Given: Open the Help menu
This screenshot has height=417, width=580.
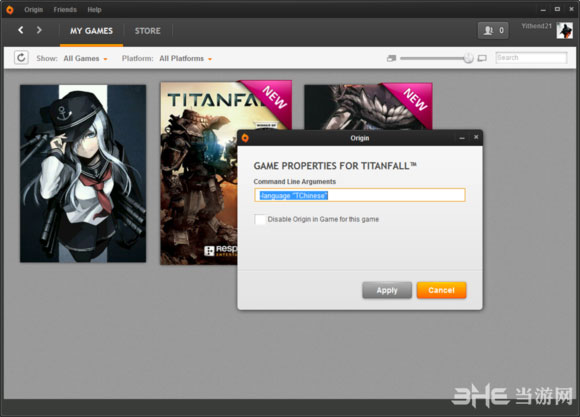Looking at the screenshot, I should tap(94, 10).
